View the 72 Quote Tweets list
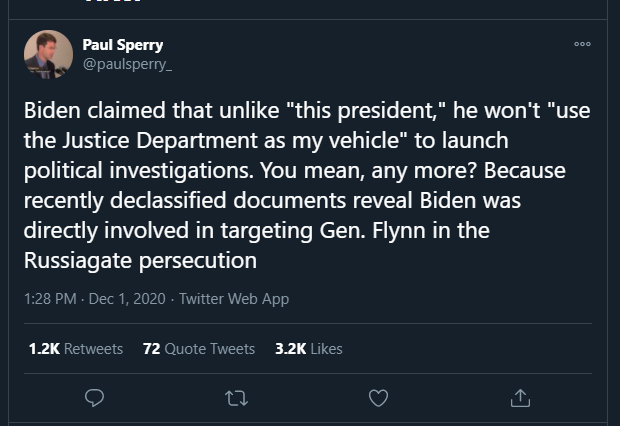 [x=199, y=349]
